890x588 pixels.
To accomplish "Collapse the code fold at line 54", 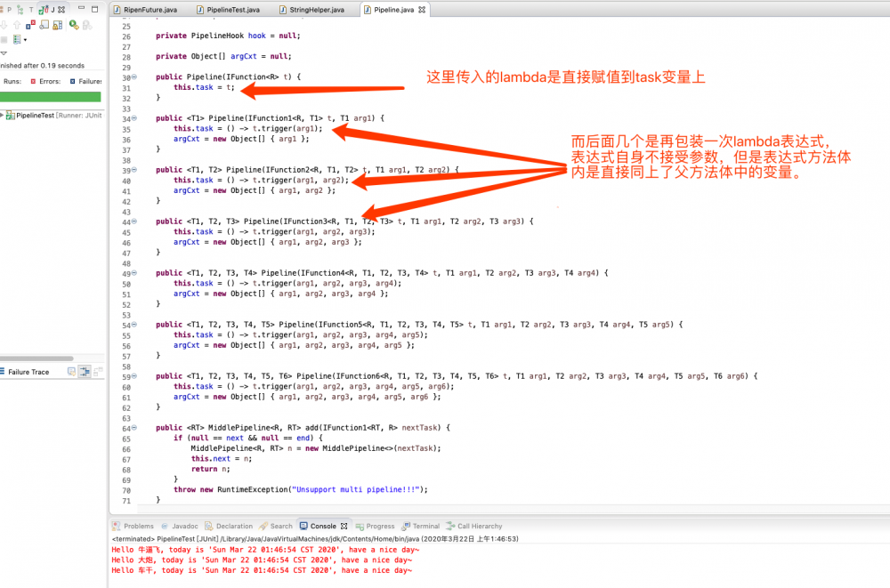I will coord(134,325).
